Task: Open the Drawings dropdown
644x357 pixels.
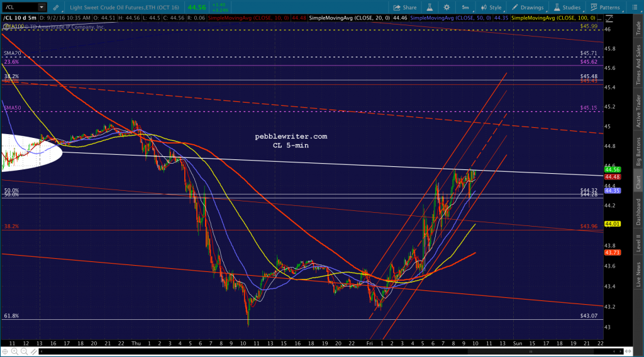Action: [528, 8]
